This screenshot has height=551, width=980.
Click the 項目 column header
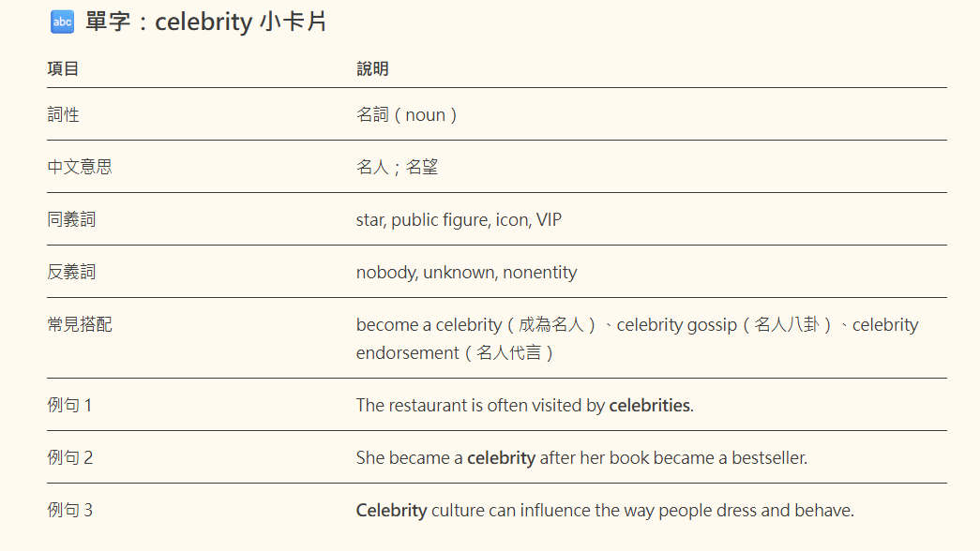tap(63, 68)
